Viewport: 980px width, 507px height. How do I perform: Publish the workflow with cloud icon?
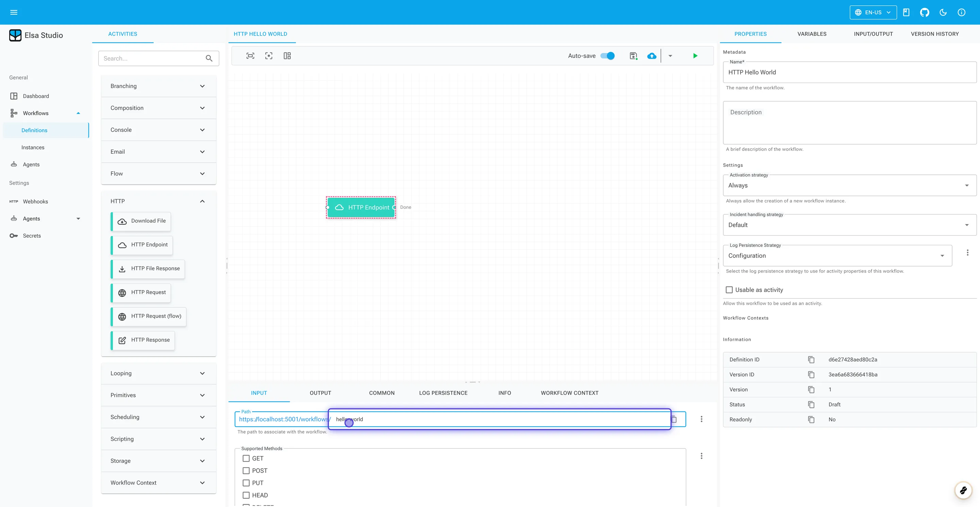(652, 56)
